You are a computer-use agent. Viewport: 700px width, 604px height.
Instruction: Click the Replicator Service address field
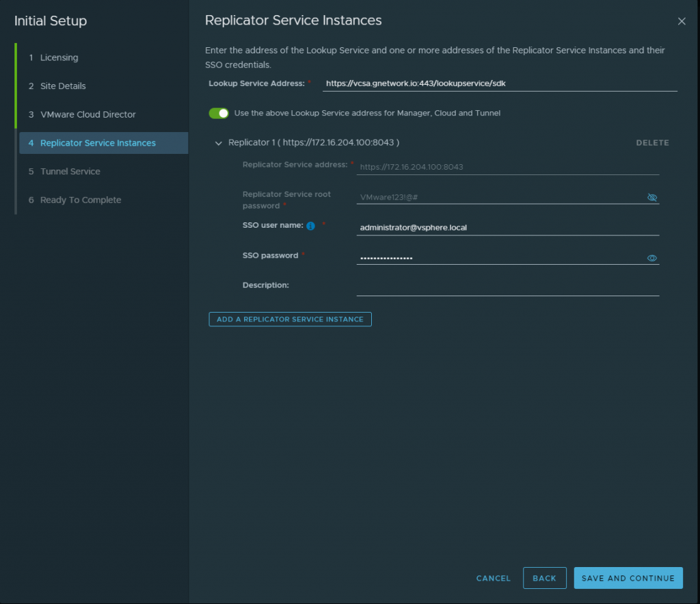click(x=508, y=167)
